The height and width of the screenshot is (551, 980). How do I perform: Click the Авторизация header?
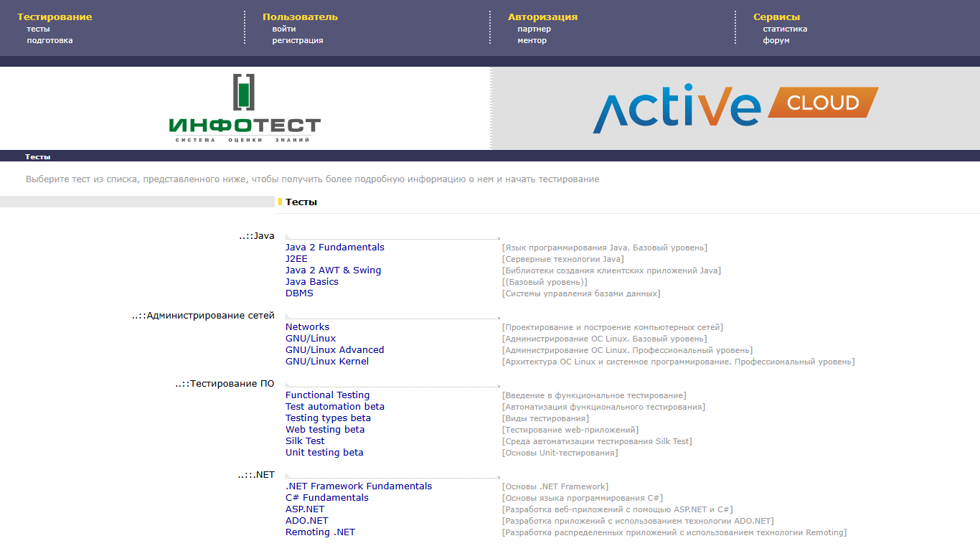(542, 17)
